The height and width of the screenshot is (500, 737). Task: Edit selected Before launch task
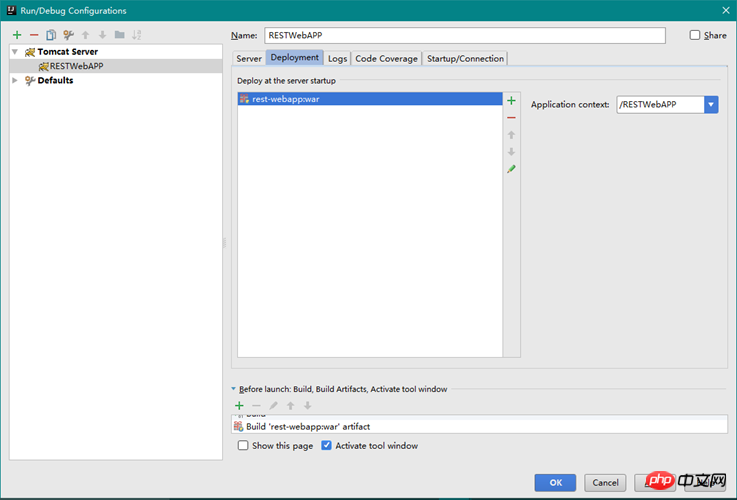point(273,406)
